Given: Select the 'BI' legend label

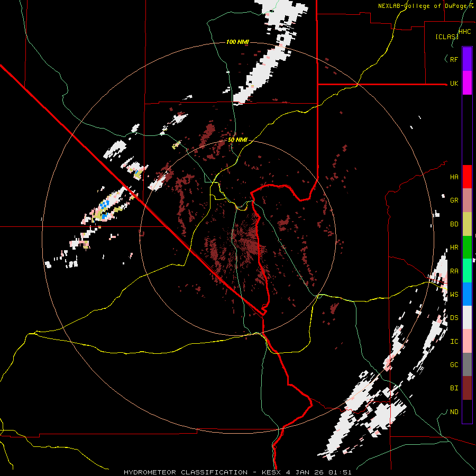Looking at the screenshot, I should click(x=454, y=388).
